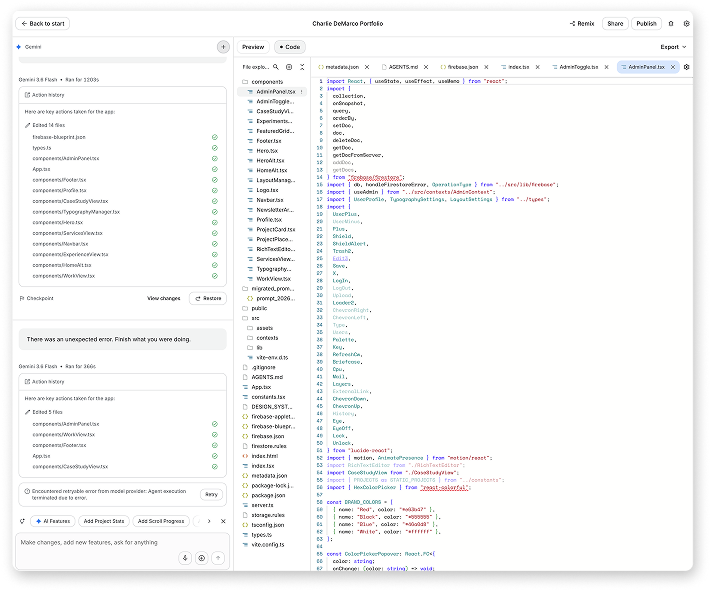Screen dimensions: 711x591
Task: Close the index.tsx editor tab
Action: click(537, 67)
